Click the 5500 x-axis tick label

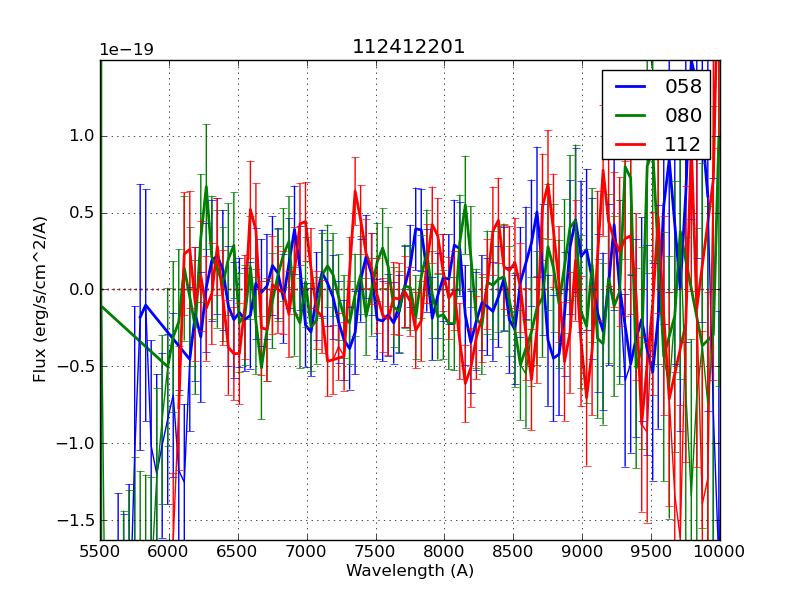[x=100, y=551]
